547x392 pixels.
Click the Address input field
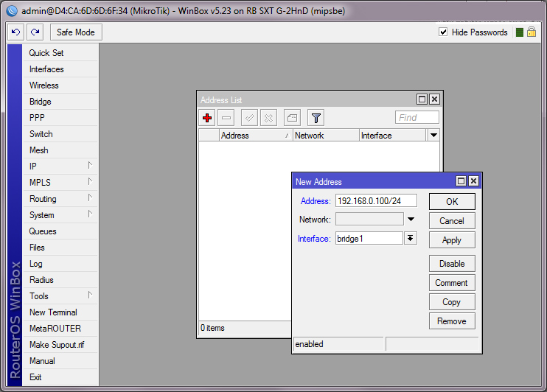click(x=376, y=200)
